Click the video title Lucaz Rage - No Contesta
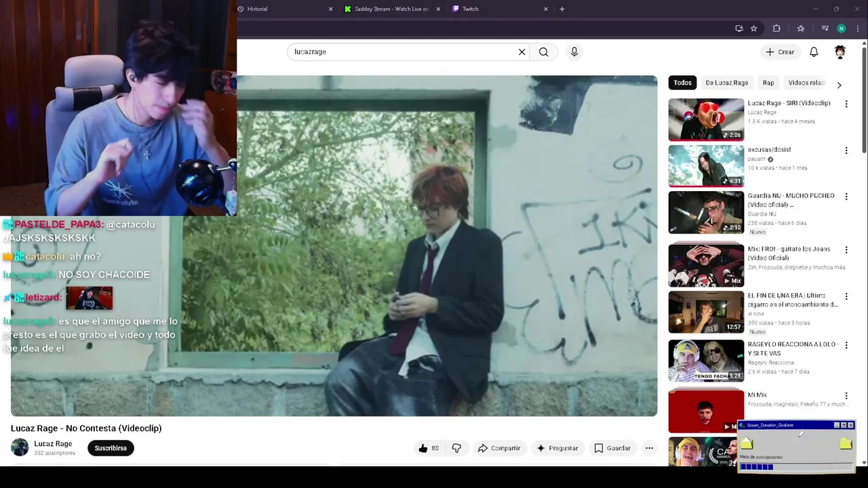The height and width of the screenshot is (488, 868). [x=86, y=428]
